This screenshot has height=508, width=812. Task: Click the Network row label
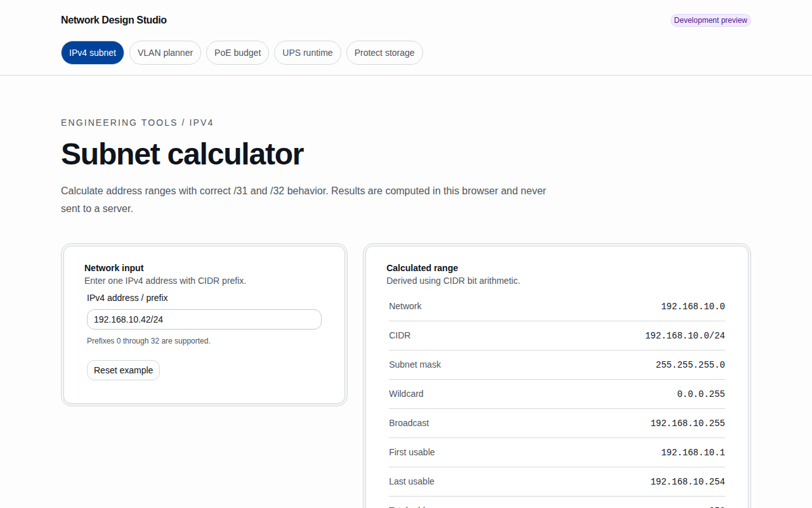tap(405, 306)
